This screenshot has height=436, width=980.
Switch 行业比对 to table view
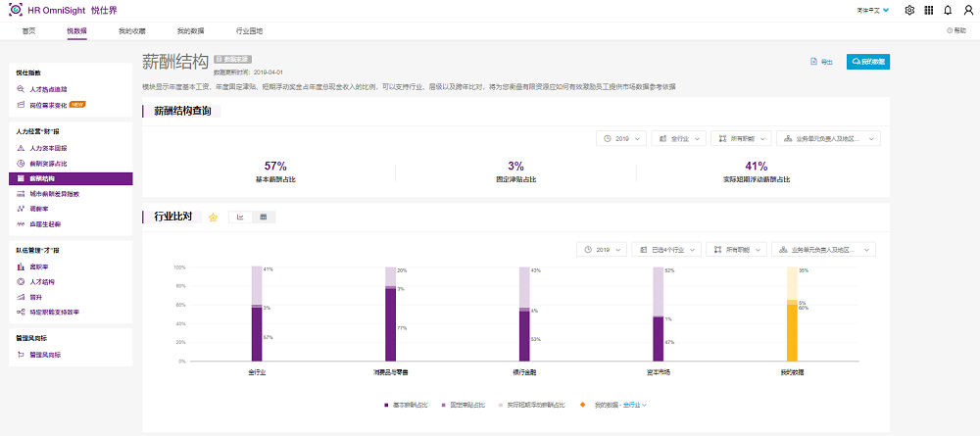[263, 218]
